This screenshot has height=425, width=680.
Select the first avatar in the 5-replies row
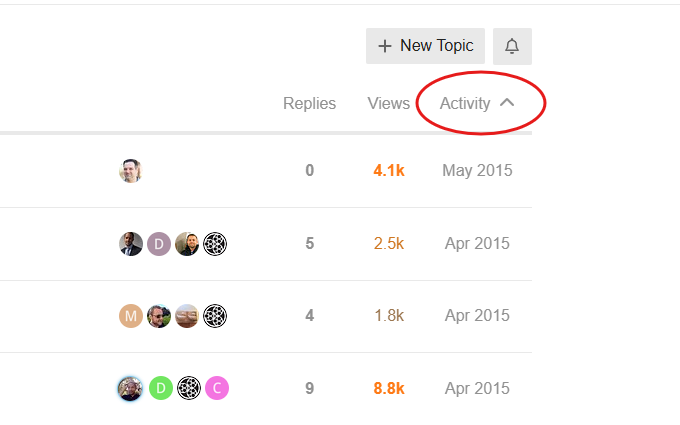pyautogui.click(x=131, y=244)
